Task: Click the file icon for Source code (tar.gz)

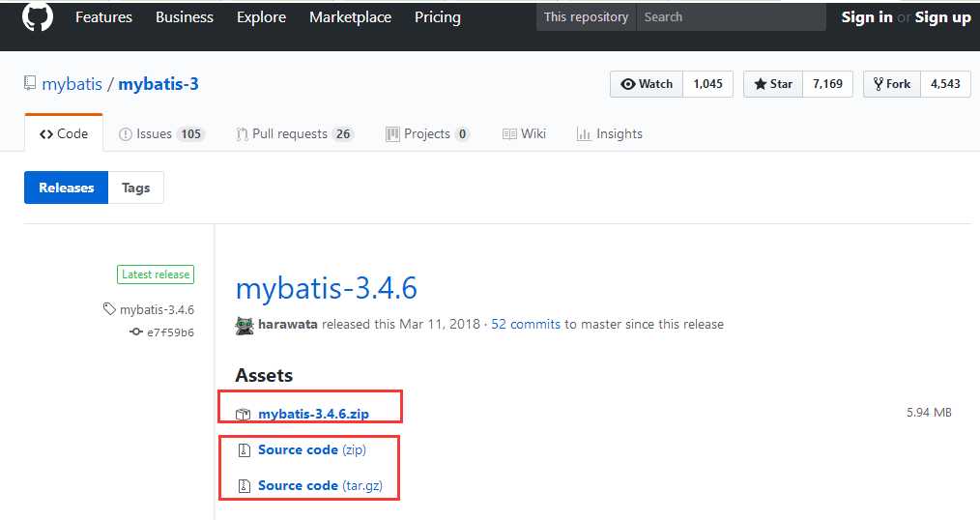Action: click(x=245, y=485)
